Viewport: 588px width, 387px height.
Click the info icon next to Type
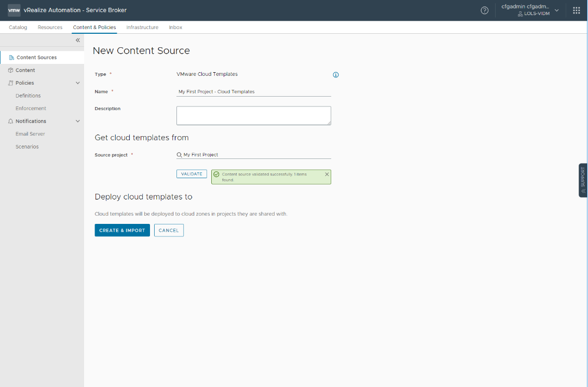tap(336, 75)
